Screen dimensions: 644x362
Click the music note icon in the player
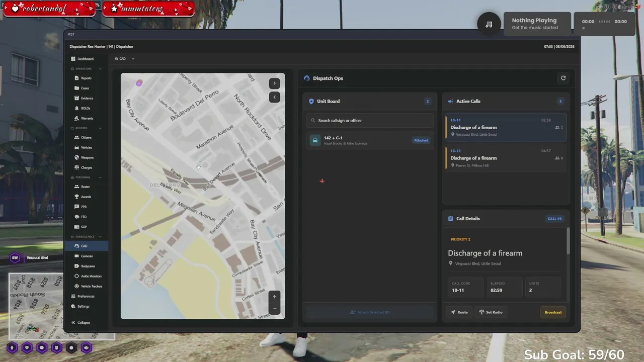(489, 24)
